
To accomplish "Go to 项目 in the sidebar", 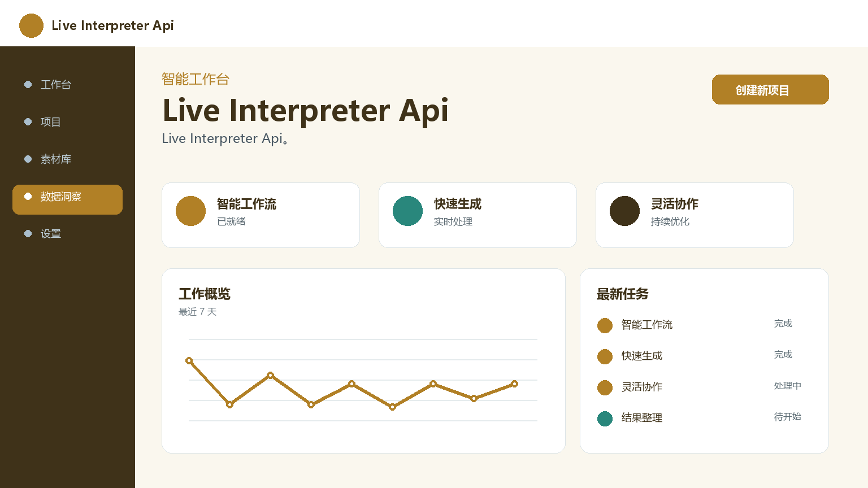I will pos(67,122).
